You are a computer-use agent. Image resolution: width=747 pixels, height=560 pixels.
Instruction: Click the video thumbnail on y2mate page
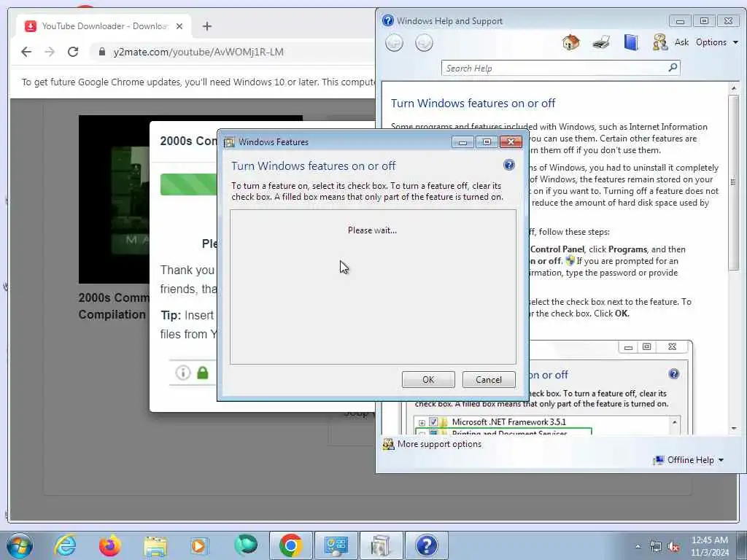pyautogui.click(x=114, y=199)
